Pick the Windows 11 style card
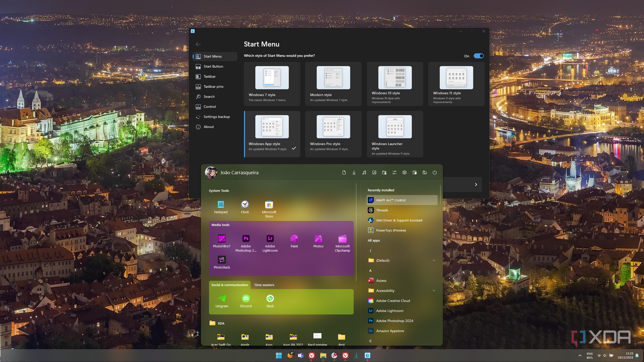This screenshot has width=644, height=362. tap(456, 84)
